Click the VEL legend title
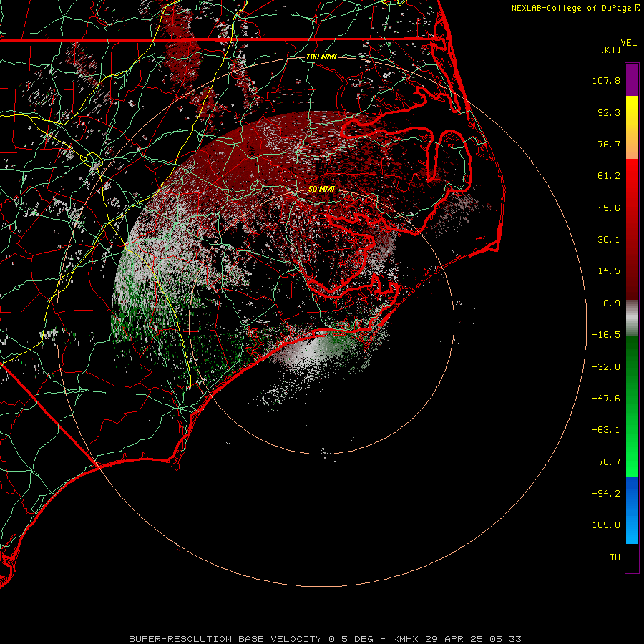Screen dimensions: 644x644 tap(628, 43)
